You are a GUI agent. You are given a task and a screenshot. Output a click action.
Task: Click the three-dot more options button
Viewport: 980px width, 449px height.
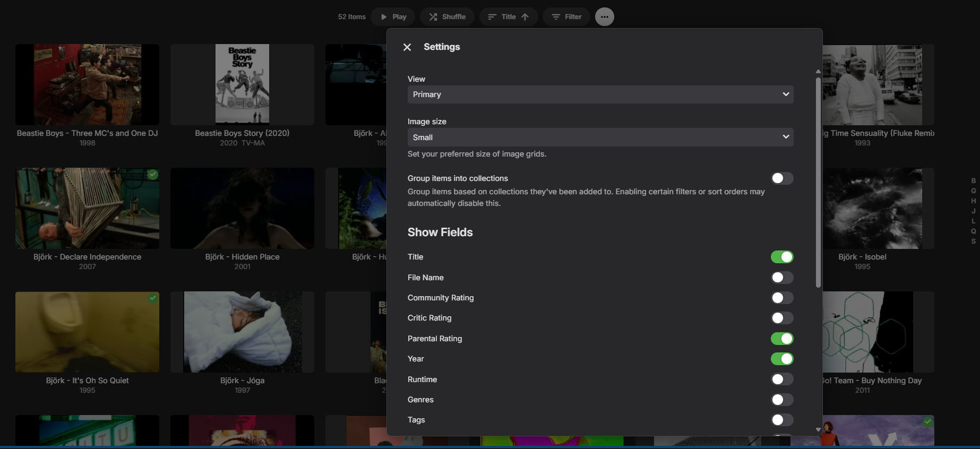click(x=604, y=17)
